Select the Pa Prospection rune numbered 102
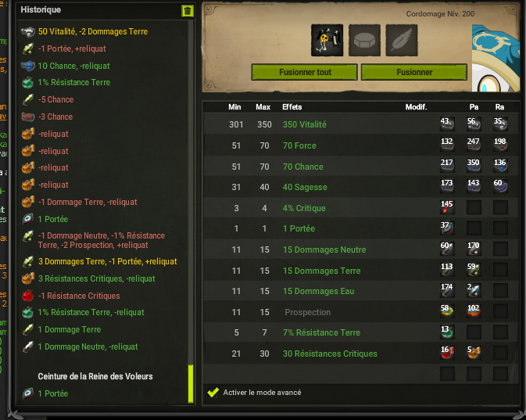The height and width of the screenshot is (420, 526). (x=474, y=311)
